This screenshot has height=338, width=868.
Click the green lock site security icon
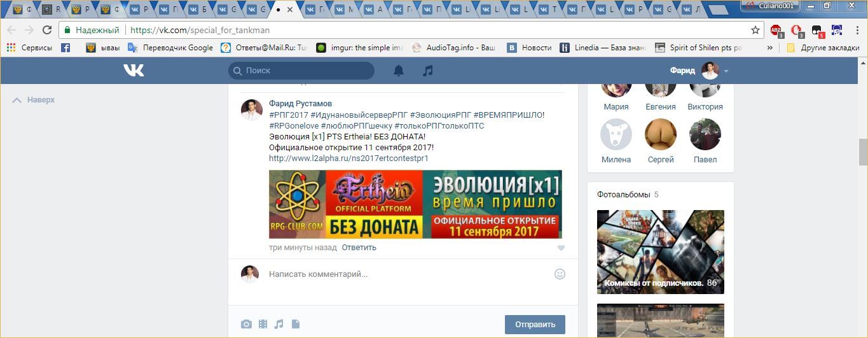point(68,30)
